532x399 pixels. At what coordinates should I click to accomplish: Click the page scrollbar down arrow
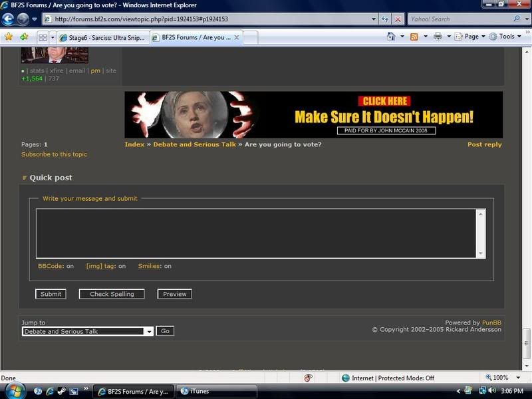(x=527, y=365)
